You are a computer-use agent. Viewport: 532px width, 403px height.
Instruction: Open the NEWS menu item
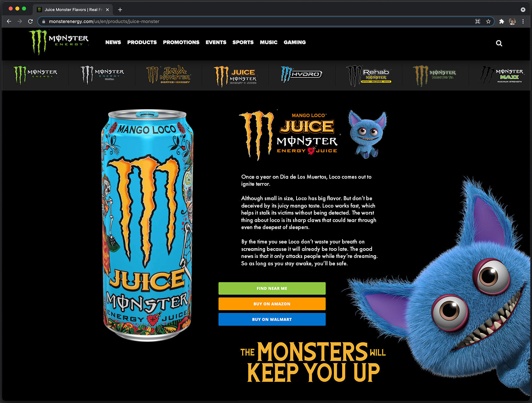click(113, 42)
